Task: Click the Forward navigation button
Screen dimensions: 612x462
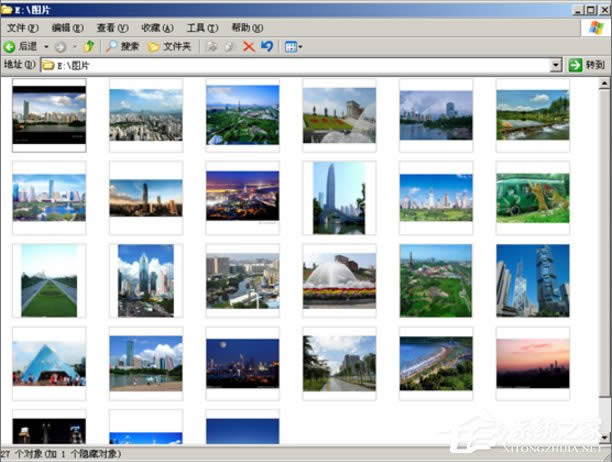Action: point(61,46)
